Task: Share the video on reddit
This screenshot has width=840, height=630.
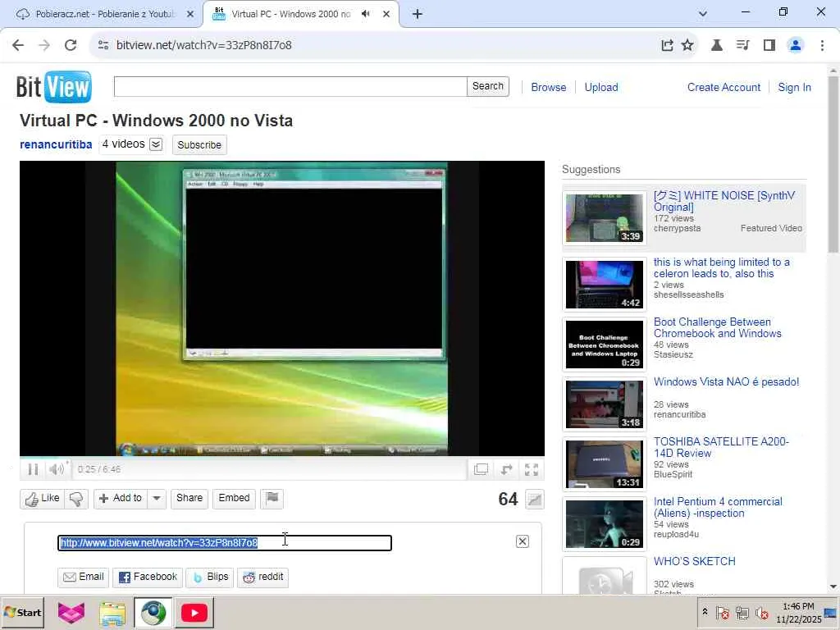Action: 263,577
